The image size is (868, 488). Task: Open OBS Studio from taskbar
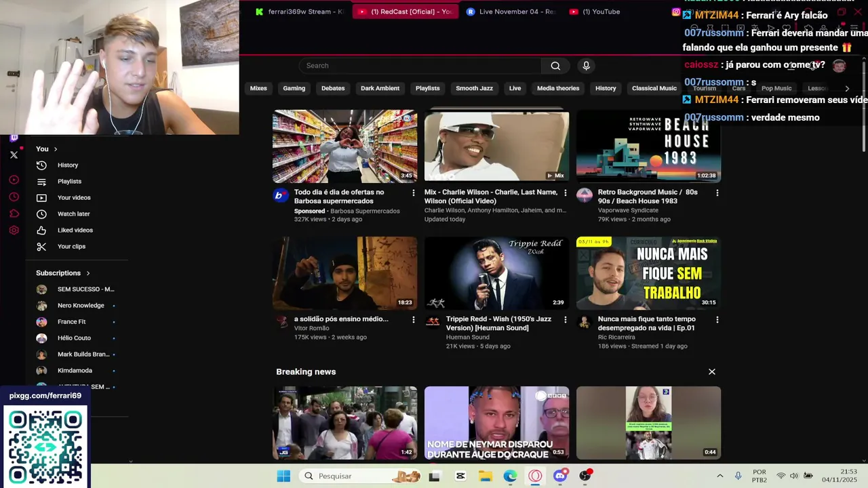585,476
